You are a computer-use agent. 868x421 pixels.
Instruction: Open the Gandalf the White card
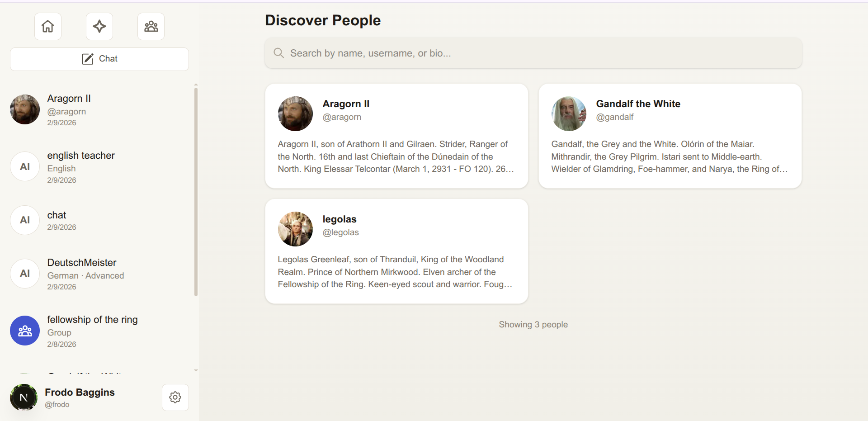670,136
